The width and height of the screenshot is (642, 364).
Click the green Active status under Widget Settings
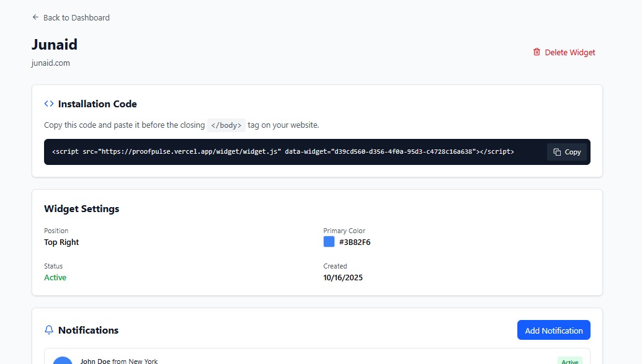point(55,277)
